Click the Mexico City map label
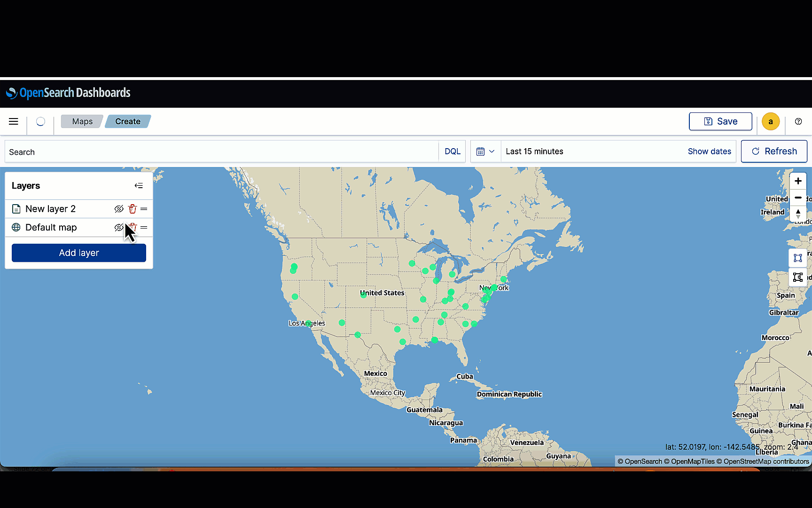 coord(388,393)
